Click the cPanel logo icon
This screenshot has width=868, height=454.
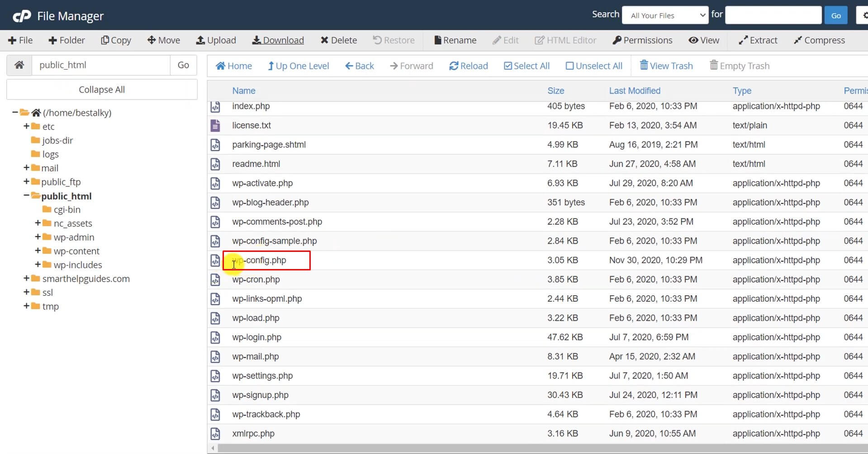coord(22,16)
